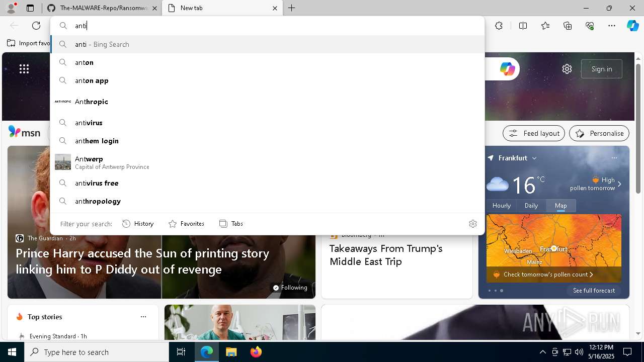The image size is (644, 362).
Task: Close the The-MALWARE-Repo GitHub tab
Action: [x=154, y=8]
